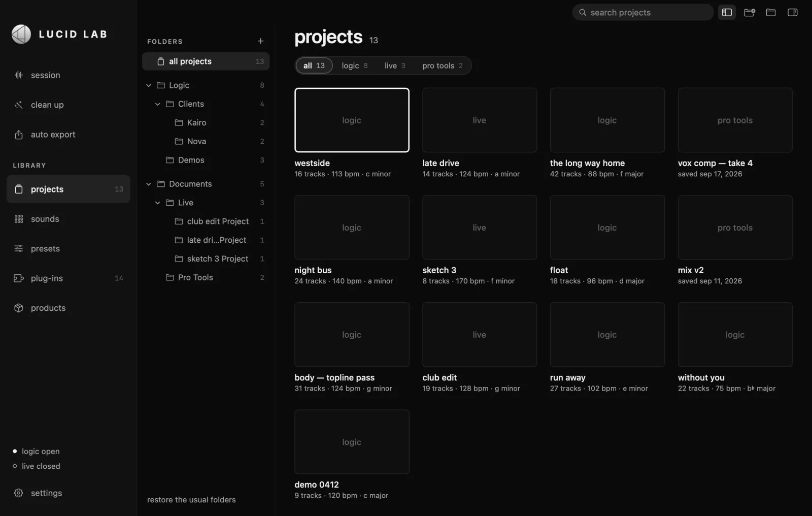Open the Nova folder

[x=206, y=141]
